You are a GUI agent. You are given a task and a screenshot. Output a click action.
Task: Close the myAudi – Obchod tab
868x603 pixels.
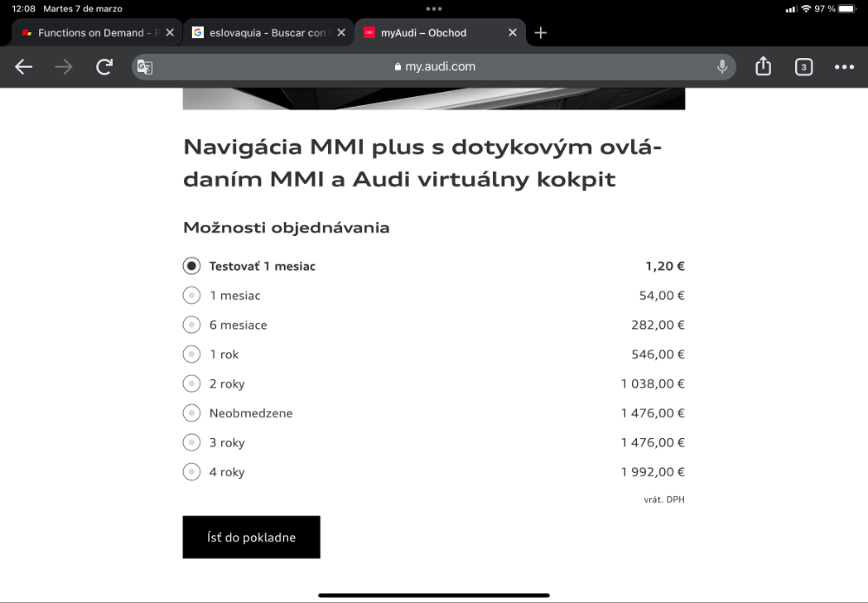513,33
